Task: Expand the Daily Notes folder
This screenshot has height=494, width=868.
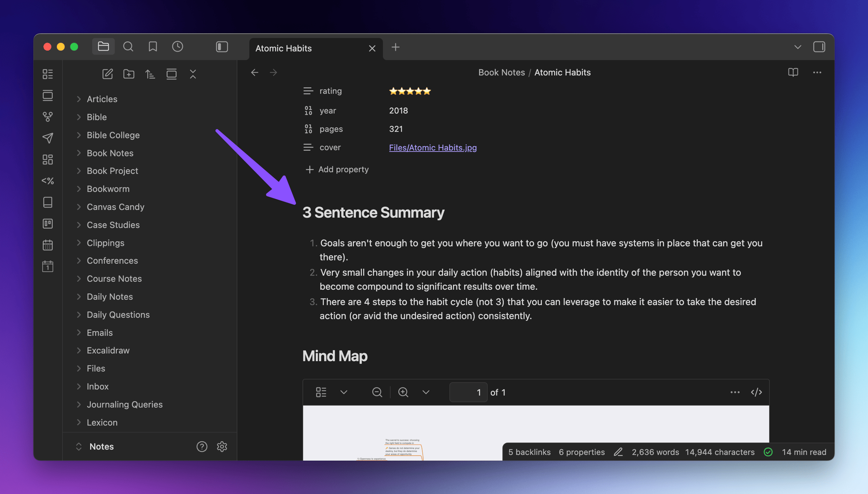Action: click(110, 297)
